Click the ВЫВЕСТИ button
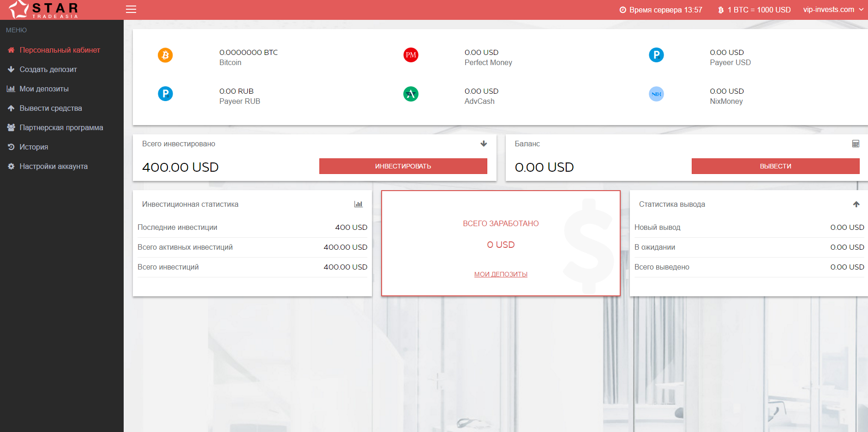 775,166
